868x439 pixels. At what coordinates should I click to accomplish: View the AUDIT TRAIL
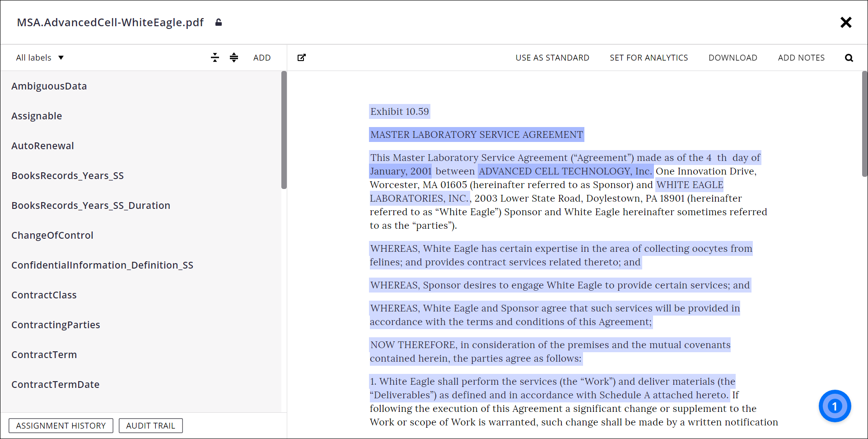150,425
